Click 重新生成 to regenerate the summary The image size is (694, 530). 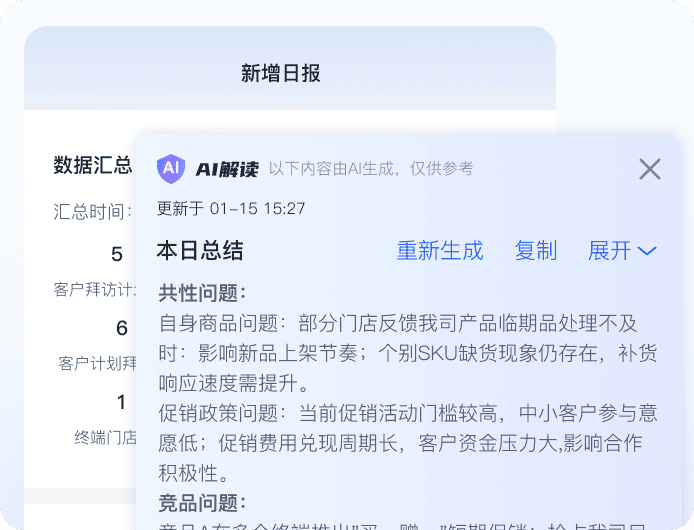(x=440, y=251)
